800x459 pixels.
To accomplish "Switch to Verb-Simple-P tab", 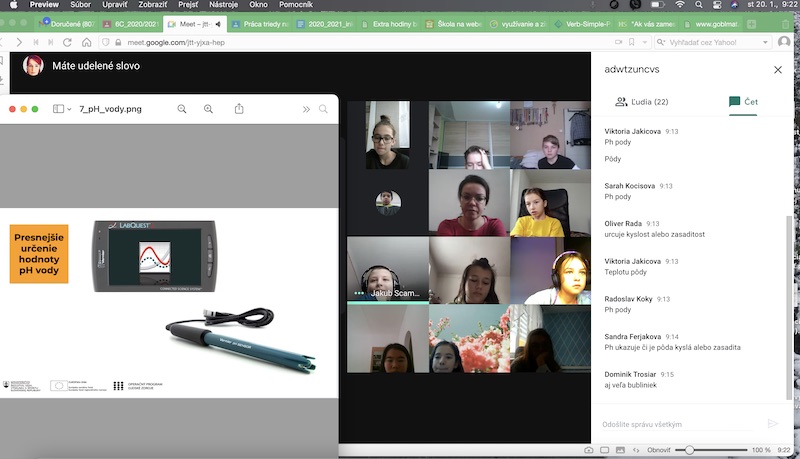I will tap(582, 24).
